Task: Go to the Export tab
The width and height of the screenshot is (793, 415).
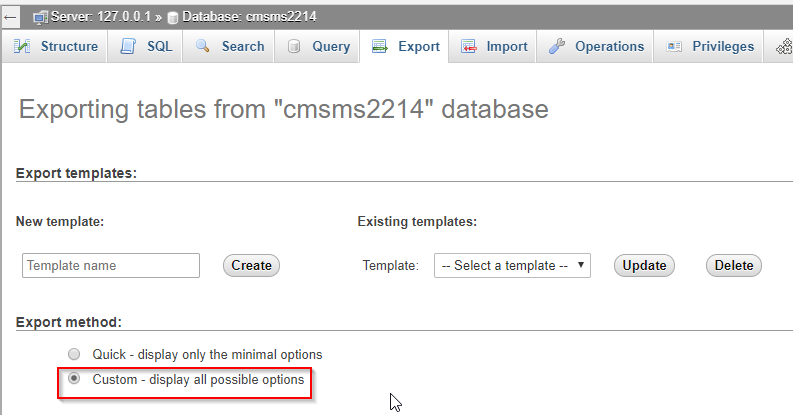Action: [407, 47]
